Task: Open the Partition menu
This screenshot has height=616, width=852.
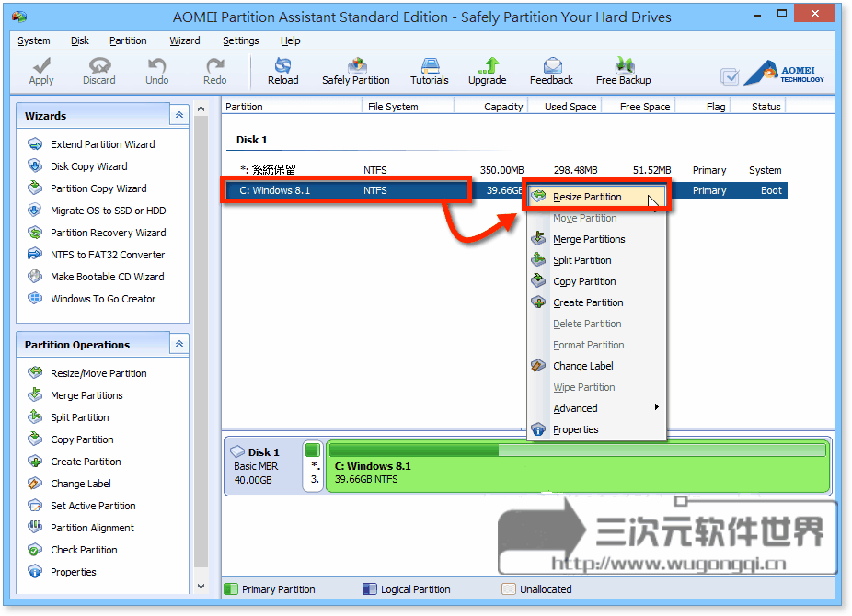Action: tap(128, 40)
